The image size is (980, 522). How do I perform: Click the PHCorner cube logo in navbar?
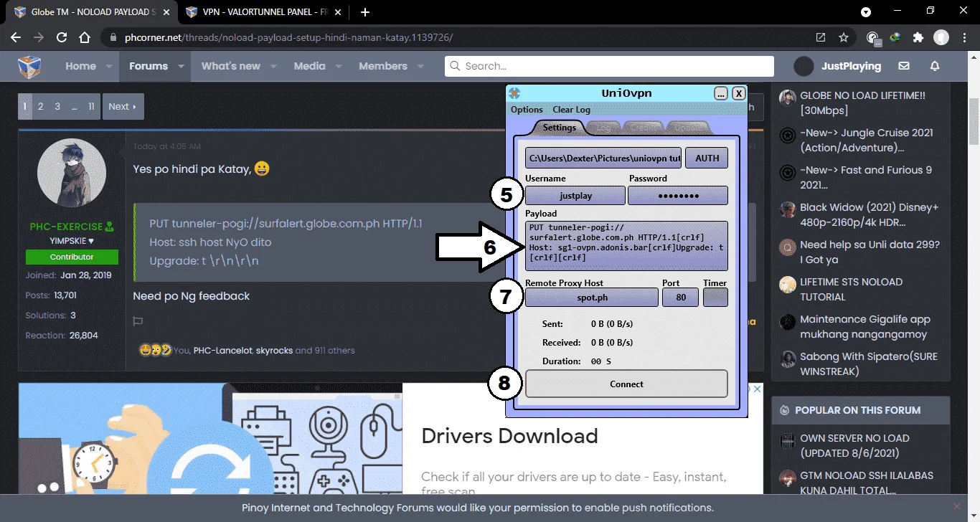(x=29, y=66)
